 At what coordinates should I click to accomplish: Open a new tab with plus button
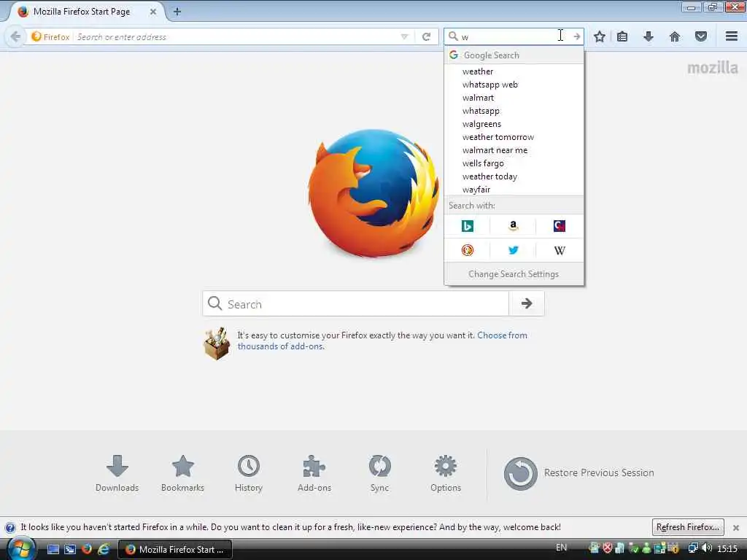click(177, 12)
